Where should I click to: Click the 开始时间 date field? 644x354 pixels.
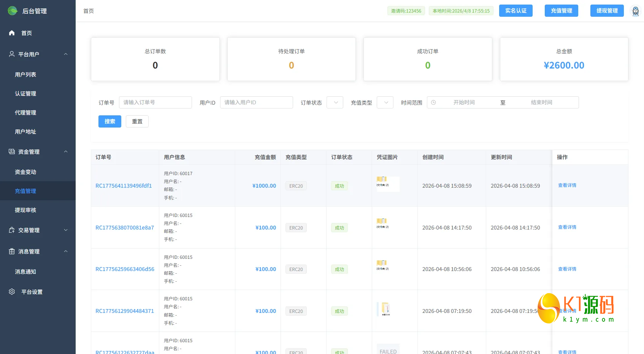point(464,102)
